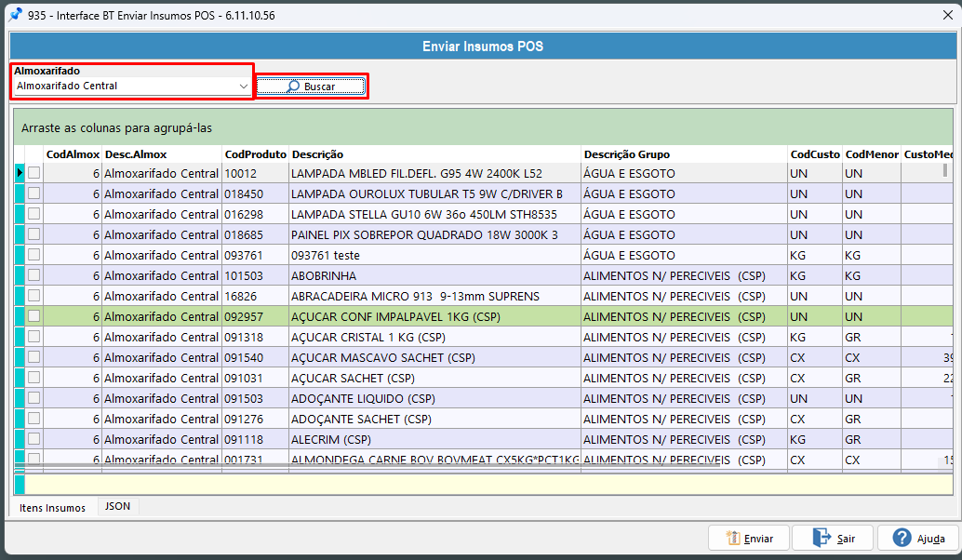
Task: Switch to the JSON tab
Action: coord(118,506)
